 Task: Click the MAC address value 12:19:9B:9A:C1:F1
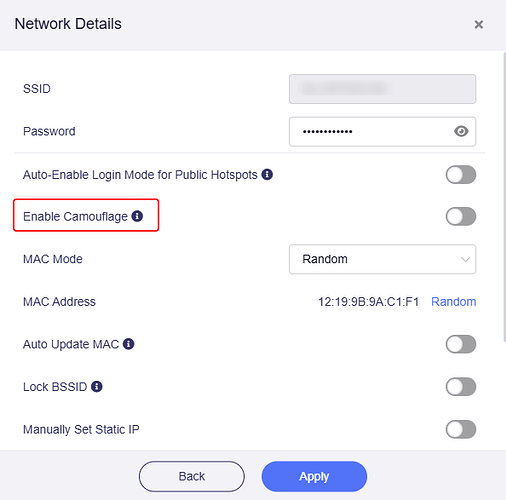pos(368,302)
